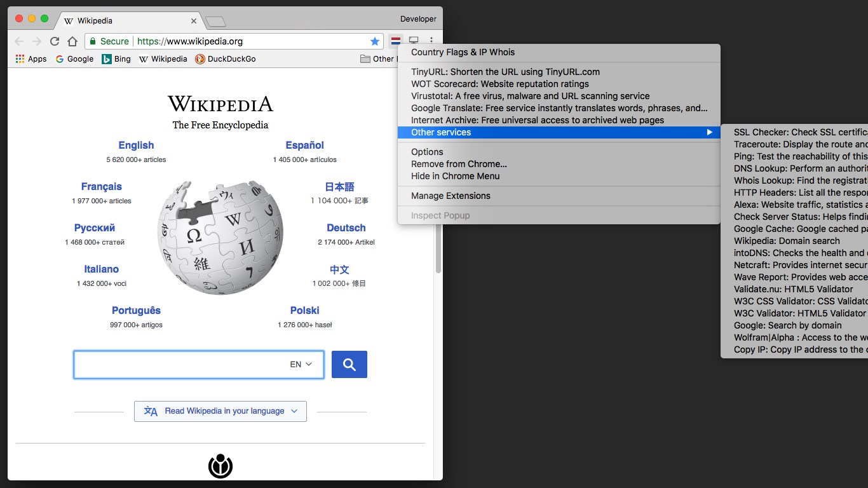Open the Español Wikipedia link
The image size is (868, 488).
pos(305,146)
